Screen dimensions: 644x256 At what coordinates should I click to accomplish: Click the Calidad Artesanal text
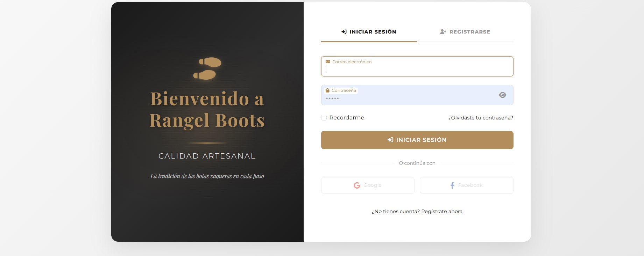[207, 156]
